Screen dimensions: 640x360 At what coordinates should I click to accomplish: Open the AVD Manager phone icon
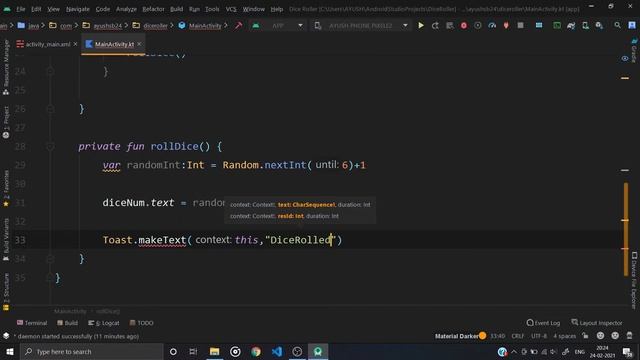[x=585, y=25]
